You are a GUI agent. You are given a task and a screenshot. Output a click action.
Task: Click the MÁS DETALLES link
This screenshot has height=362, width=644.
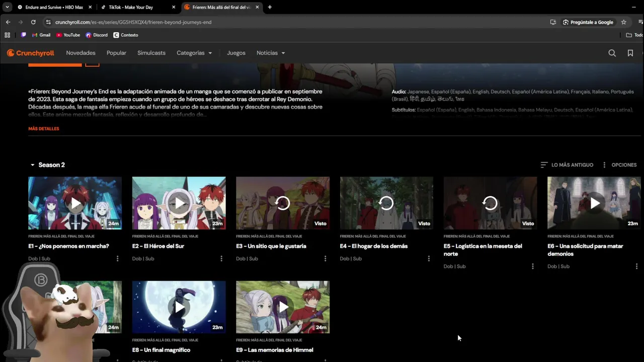click(x=44, y=129)
